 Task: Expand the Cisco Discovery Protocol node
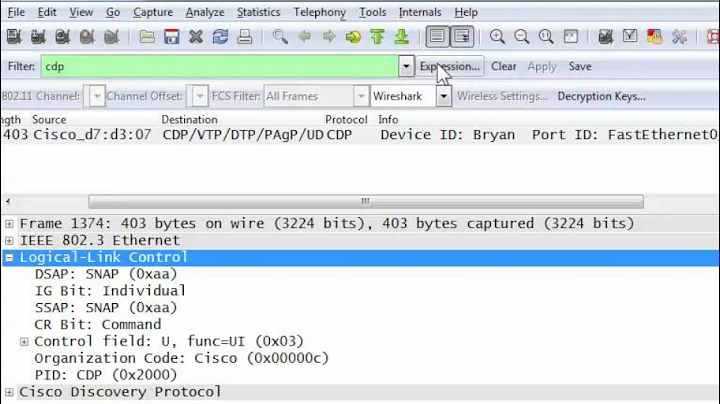[x=9, y=392]
